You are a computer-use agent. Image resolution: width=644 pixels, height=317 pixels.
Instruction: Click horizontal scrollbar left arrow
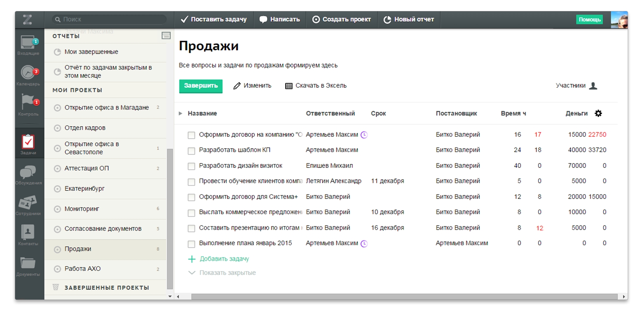pyautogui.click(x=178, y=297)
